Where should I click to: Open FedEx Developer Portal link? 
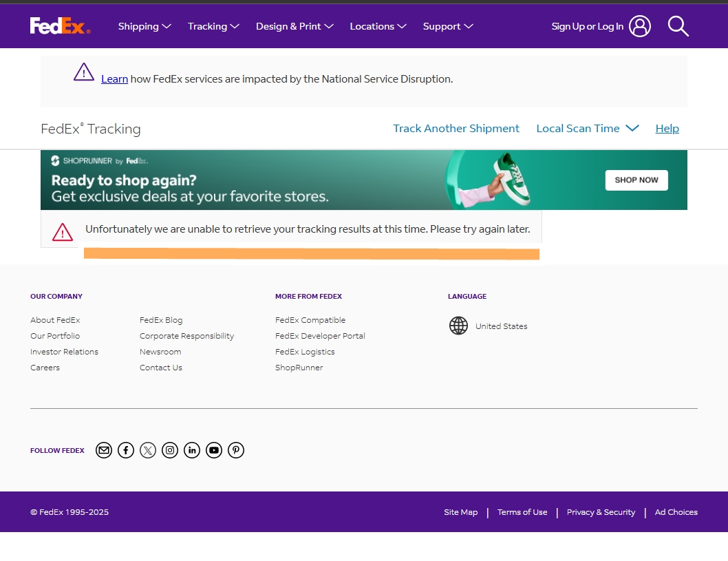[320, 336]
